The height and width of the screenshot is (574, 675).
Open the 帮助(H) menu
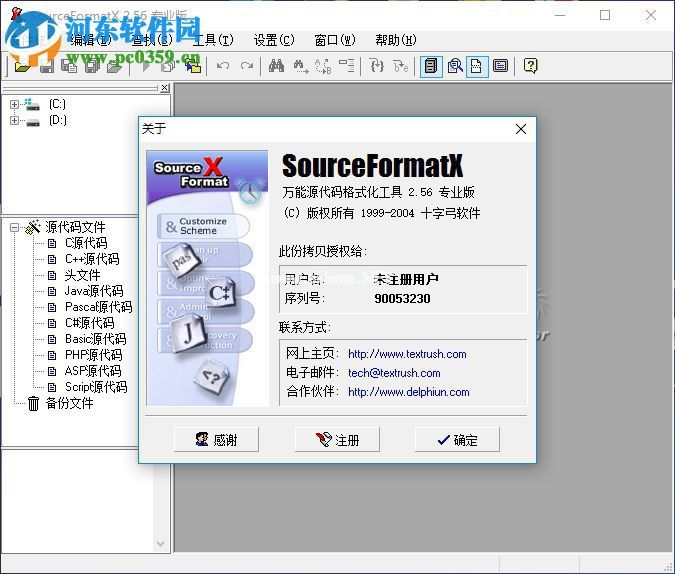point(396,40)
